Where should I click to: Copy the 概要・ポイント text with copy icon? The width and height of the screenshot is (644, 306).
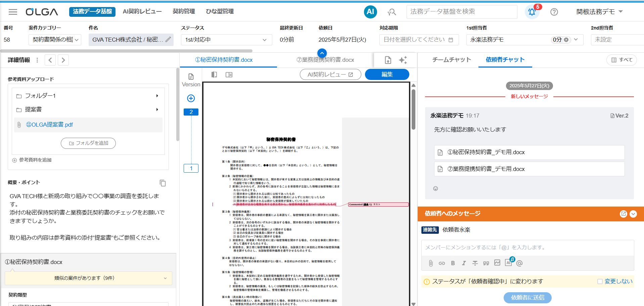point(163,183)
